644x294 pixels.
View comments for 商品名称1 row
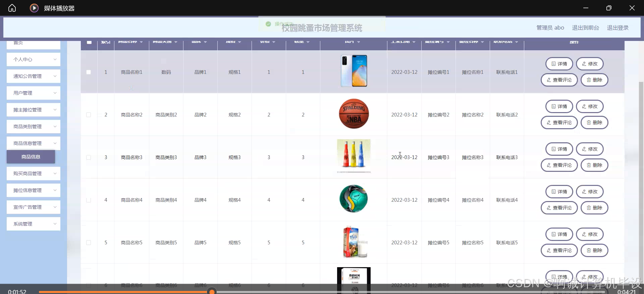559,80
